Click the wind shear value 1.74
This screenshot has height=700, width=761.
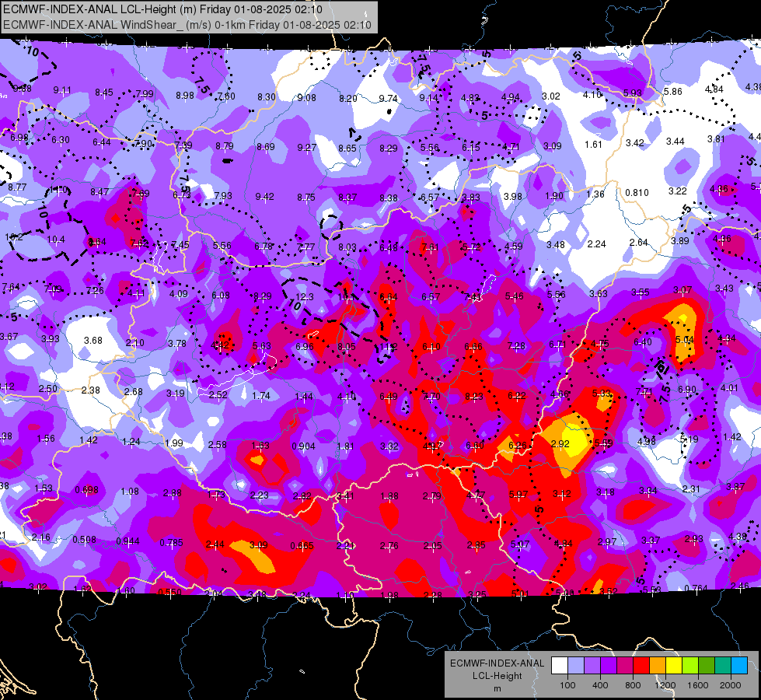click(261, 395)
